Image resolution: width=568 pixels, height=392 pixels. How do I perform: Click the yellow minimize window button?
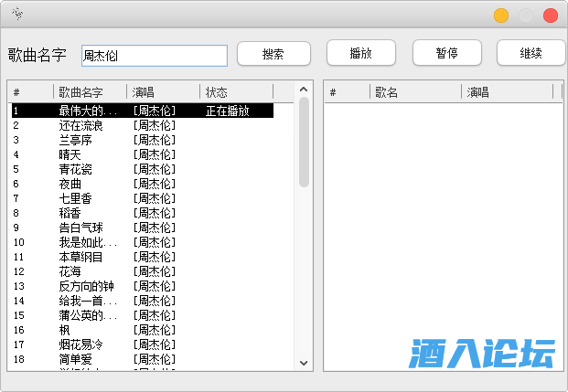(x=501, y=15)
